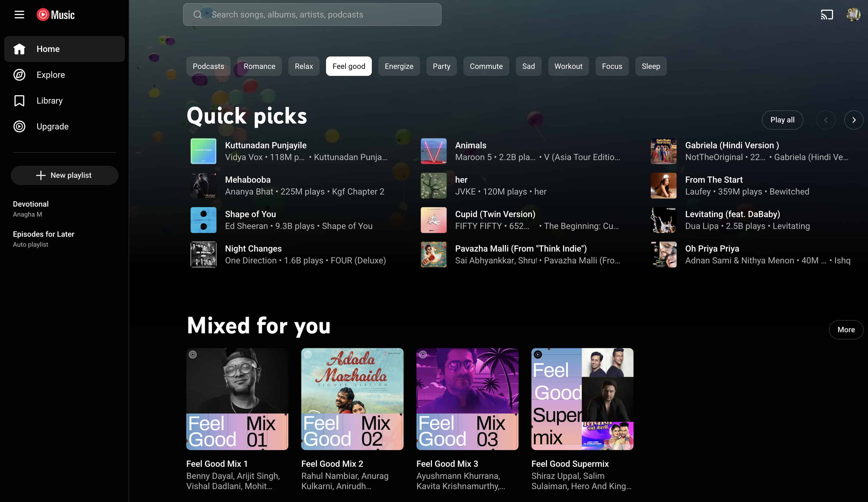Click the Laufey artist name
This screenshot has height=502, width=868.
click(x=698, y=191)
